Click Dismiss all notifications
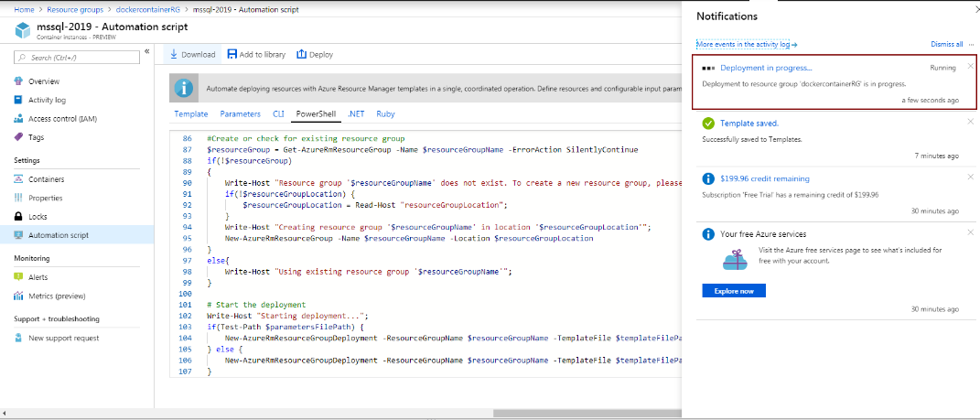Viewport: 980px width, 420px height. [x=946, y=44]
